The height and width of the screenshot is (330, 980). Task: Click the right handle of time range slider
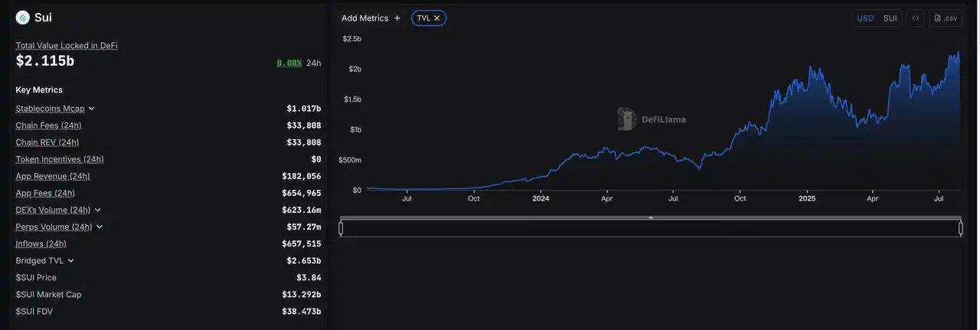point(961,228)
